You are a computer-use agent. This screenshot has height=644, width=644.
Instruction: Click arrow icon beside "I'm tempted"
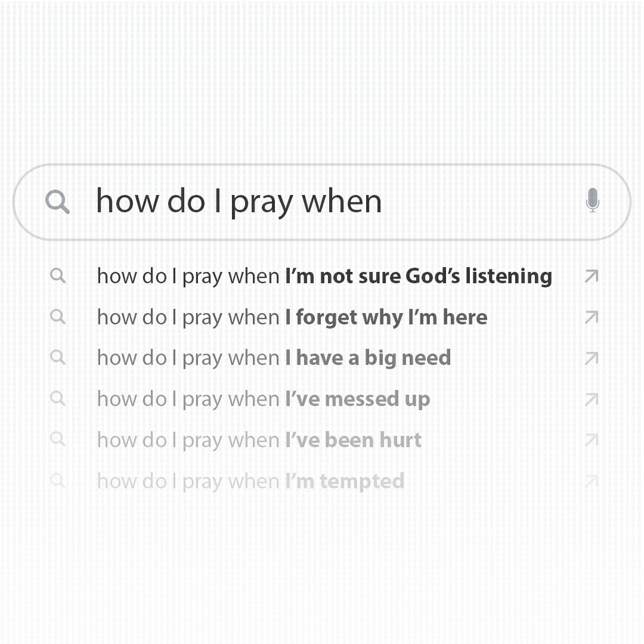[x=591, y=481]
